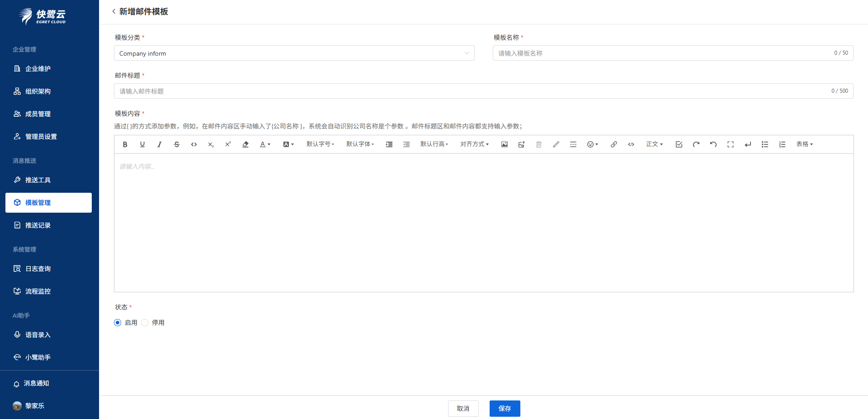Toggle bold formatting in editor toolbar
Viewport: 868px width, 419px height.
[125, 144]
